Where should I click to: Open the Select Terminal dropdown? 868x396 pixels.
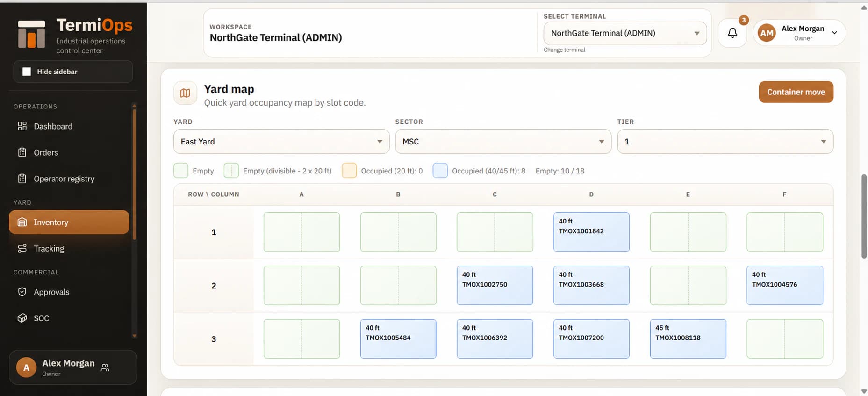pos(625,33)
